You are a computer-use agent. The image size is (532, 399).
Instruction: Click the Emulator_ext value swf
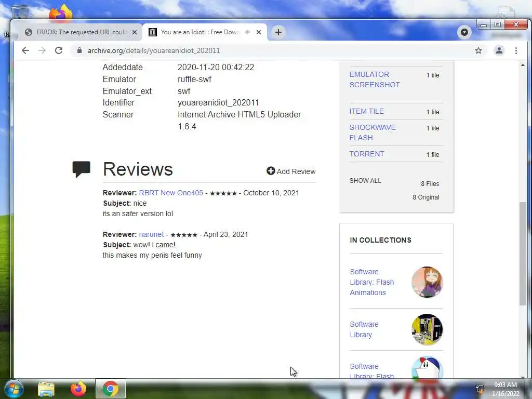pos(184,91)
